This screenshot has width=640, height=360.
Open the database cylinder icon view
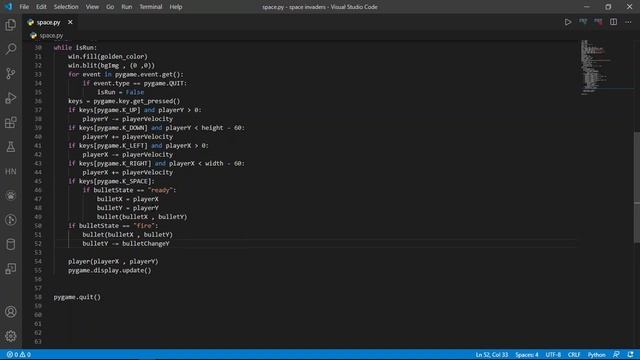(x=11, y=244)
